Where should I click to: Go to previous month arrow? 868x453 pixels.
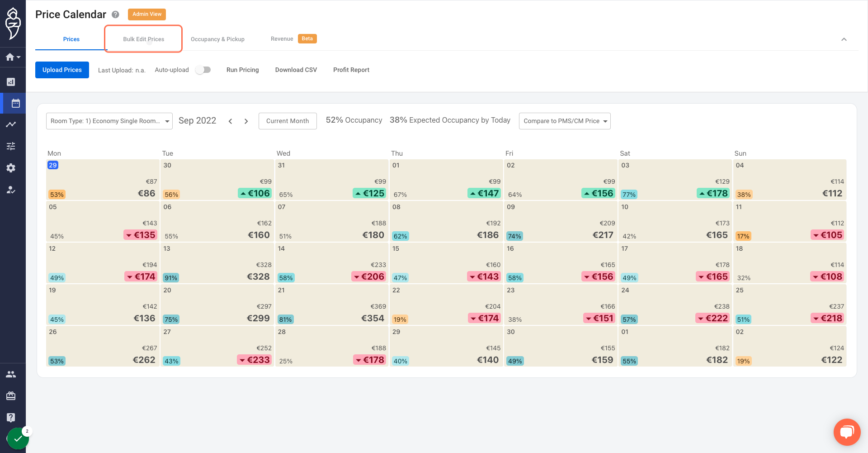pyautogui.click(x=231, y=121)
